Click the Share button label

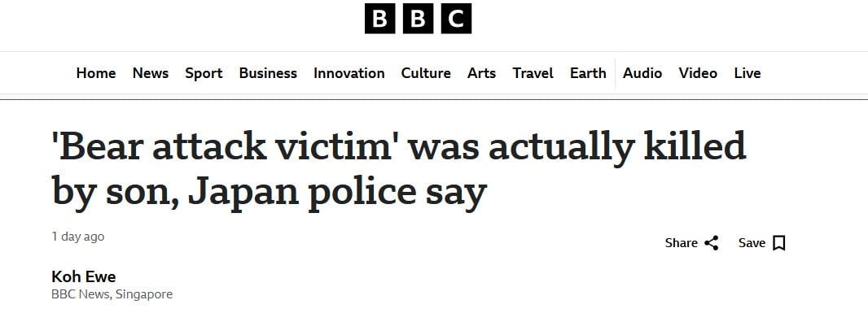tap(681, 243)
